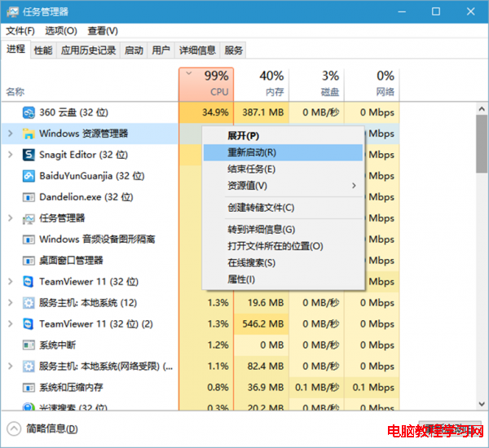Click the 387.1 MB memory cell
This screenshot has height=448, width=489.
pyautogui.click(x=262, y=112)
